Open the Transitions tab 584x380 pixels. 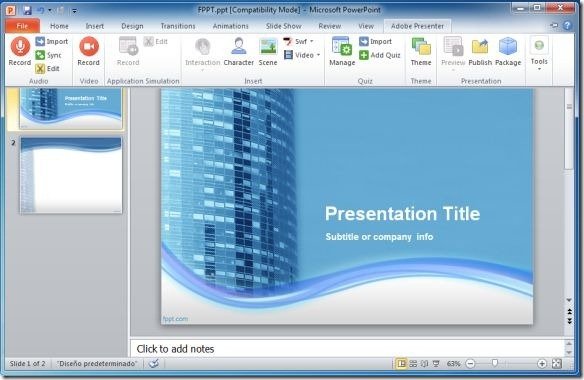click(x=178, y=26)
